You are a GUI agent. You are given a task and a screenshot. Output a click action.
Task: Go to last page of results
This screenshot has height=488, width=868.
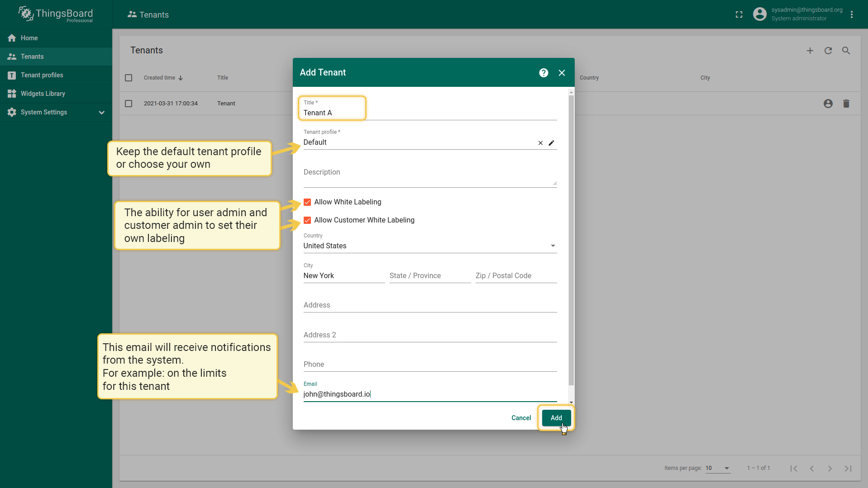click(x=848, y=468)
